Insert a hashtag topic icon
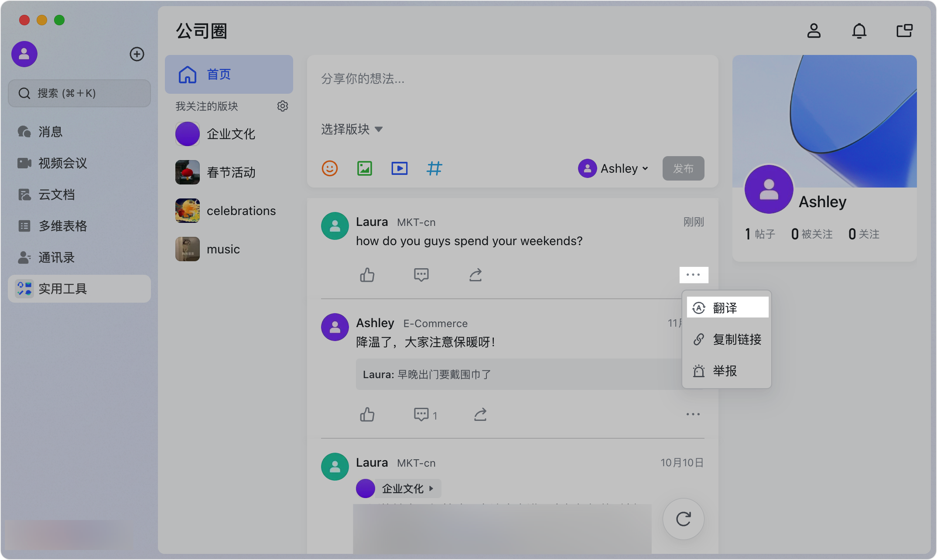The image size is (937, 560). (434, 168)
